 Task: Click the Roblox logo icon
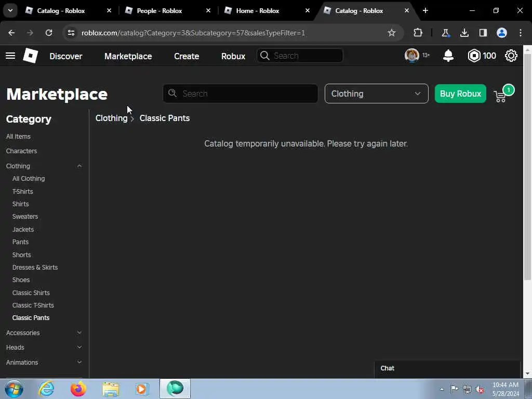point(30,56)
